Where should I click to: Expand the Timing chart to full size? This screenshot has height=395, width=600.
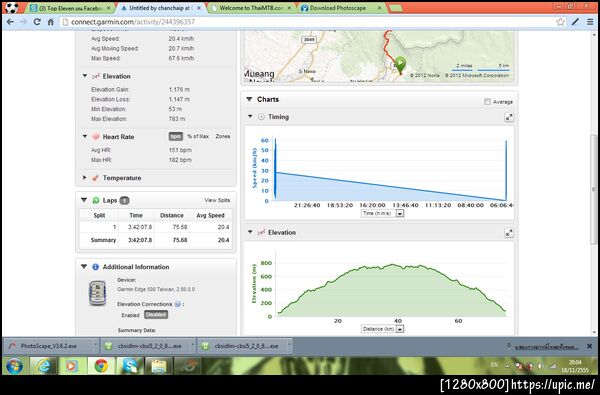509,118
